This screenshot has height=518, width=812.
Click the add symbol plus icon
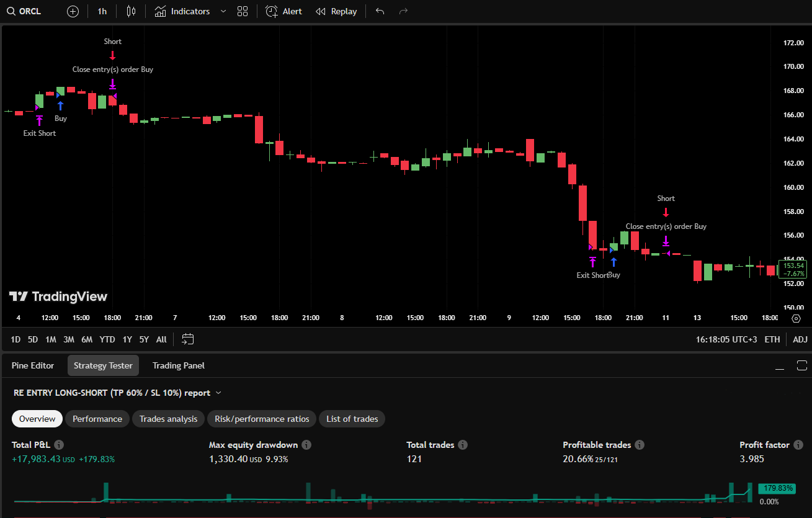pos(73,11)
